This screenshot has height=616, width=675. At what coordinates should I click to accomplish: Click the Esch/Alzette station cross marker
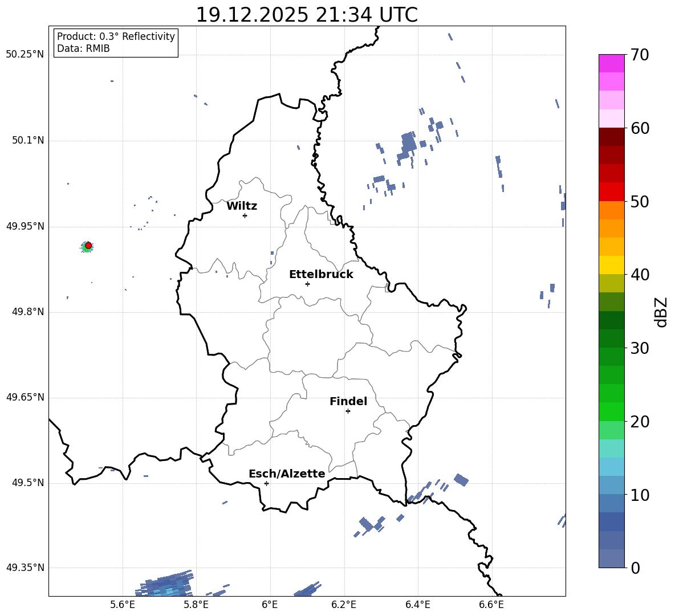(x=266, y=483)
